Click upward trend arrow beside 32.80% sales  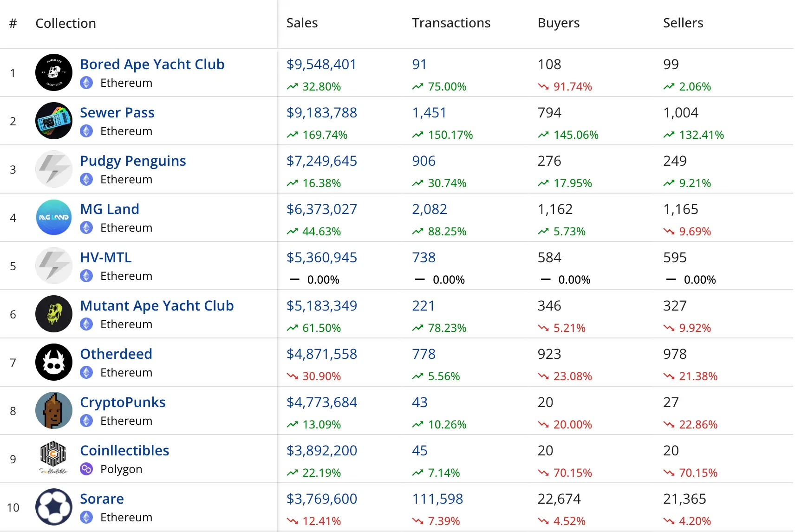click(292, 86)
